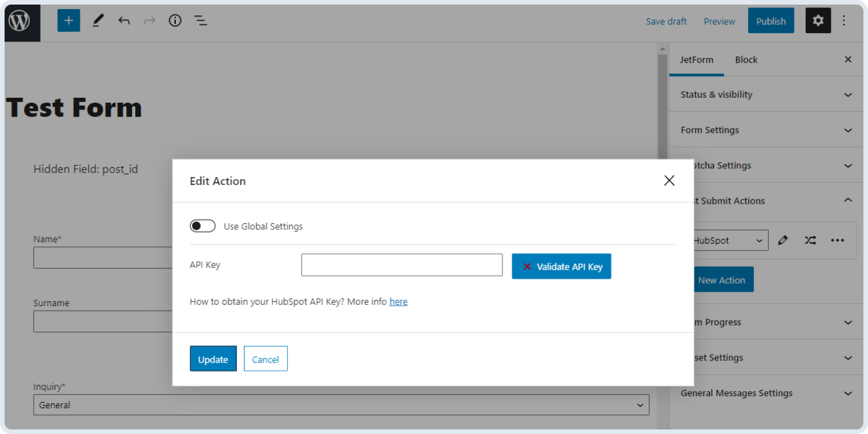Image resolution: width=868 pixels, height=434 pixels.
Task: Select the Tools pencil icon in toolbar
Action: tap(97, 20)
